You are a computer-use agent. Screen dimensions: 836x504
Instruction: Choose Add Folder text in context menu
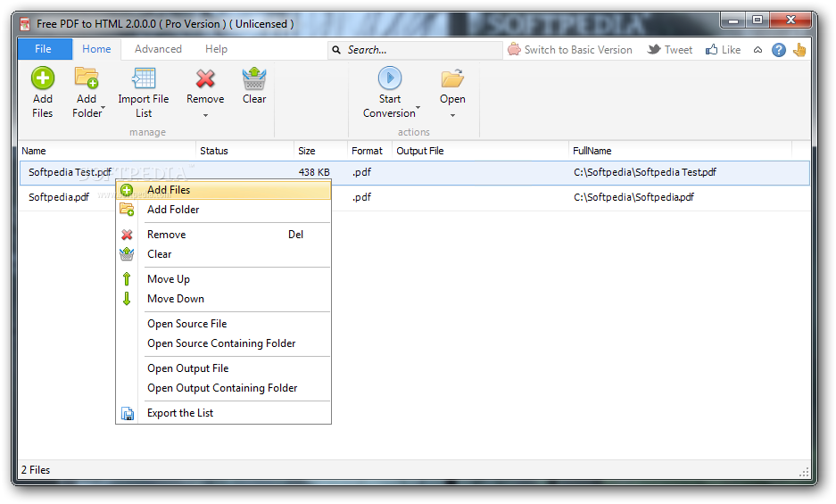[173, 210]
